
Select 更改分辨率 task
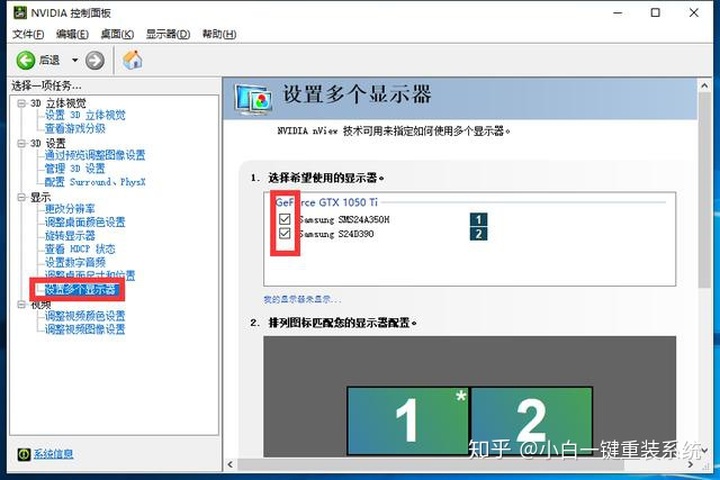[x=70, y=209]
